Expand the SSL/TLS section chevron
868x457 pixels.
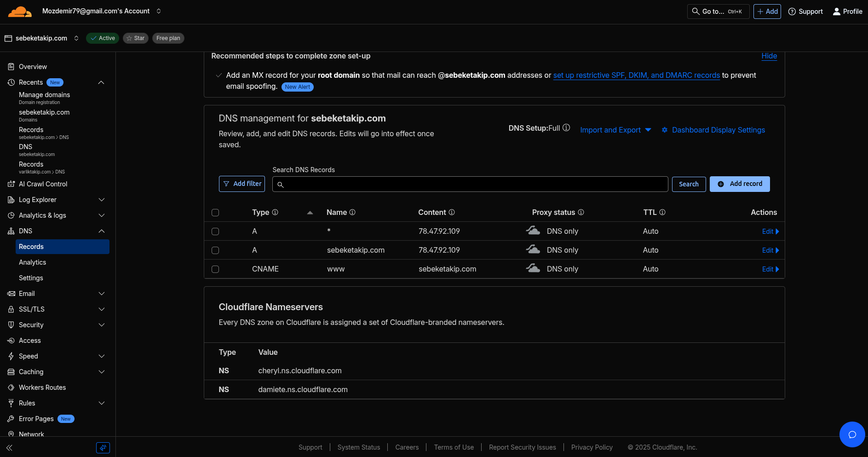point(102,309)
